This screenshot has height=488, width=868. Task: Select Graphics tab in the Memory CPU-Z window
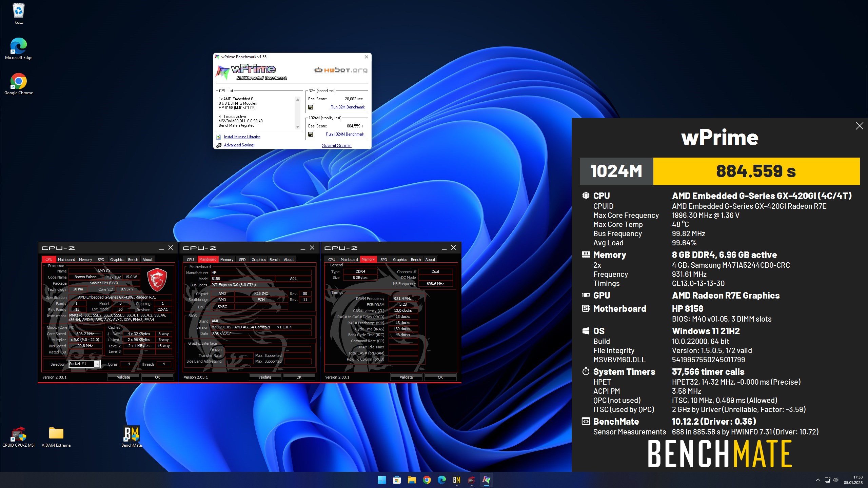pyautogui.click(x=400, y=260)
